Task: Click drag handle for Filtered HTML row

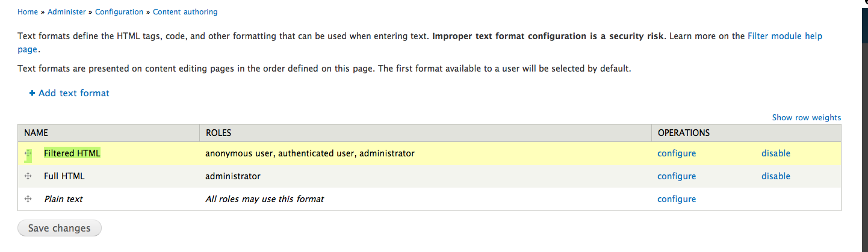Action: point(28,153)
